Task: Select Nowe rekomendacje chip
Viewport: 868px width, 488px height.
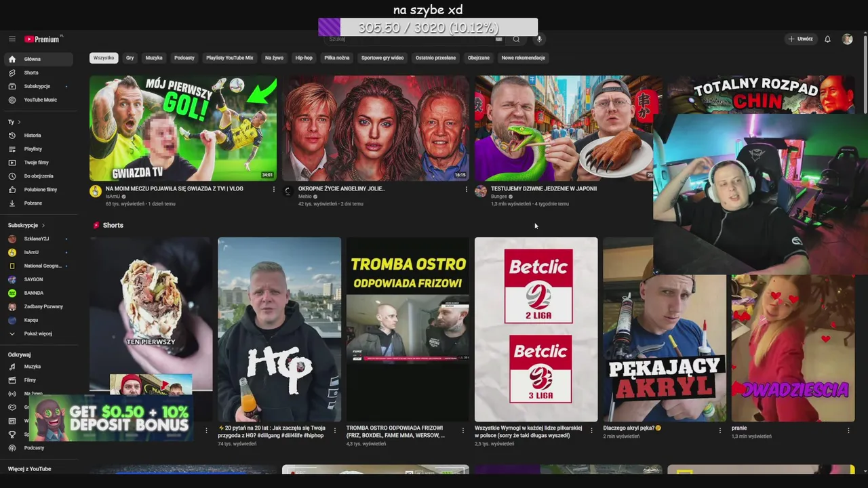Action: 524,58
